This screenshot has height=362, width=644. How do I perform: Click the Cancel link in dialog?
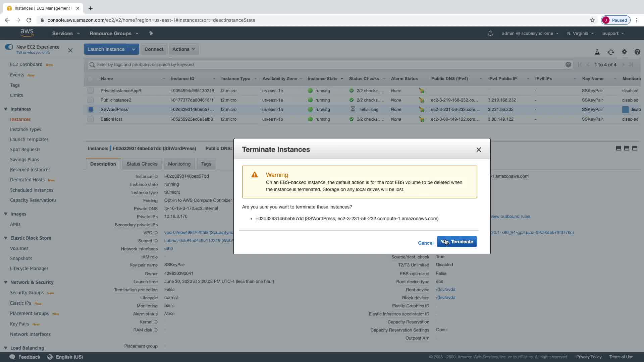(x=425, y=243)
